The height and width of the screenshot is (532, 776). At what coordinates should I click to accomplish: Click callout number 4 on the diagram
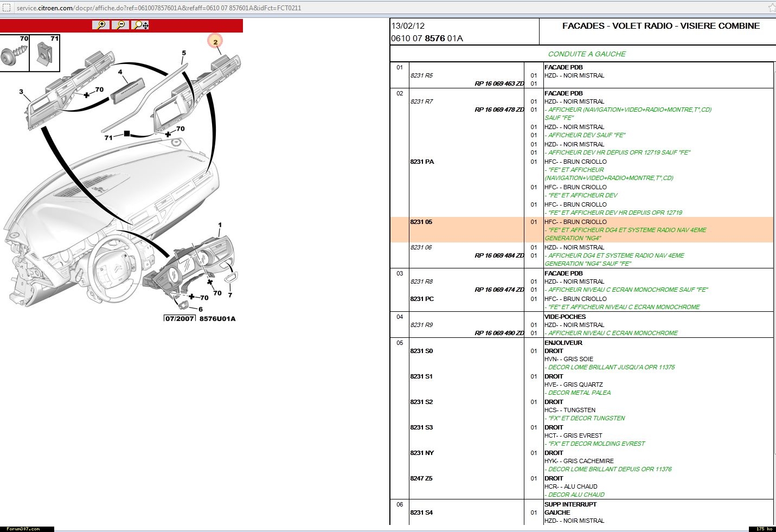120,72
